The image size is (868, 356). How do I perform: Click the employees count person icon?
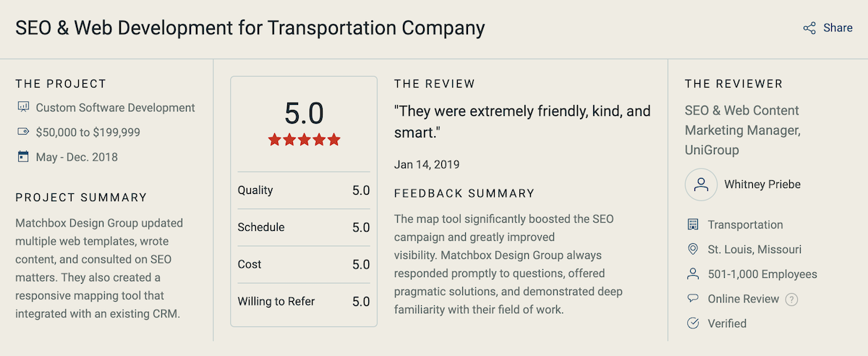pyautogui.click(x=693, y=274)
